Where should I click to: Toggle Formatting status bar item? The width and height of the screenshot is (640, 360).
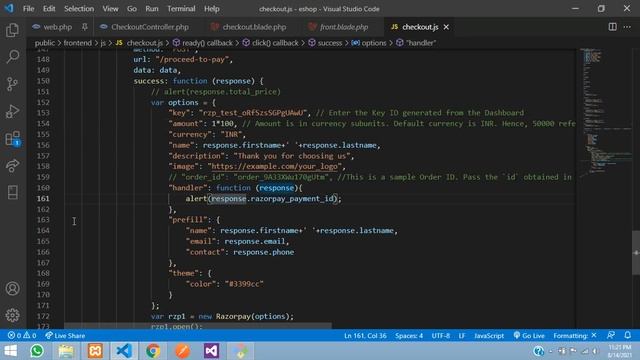click(575, 336)
